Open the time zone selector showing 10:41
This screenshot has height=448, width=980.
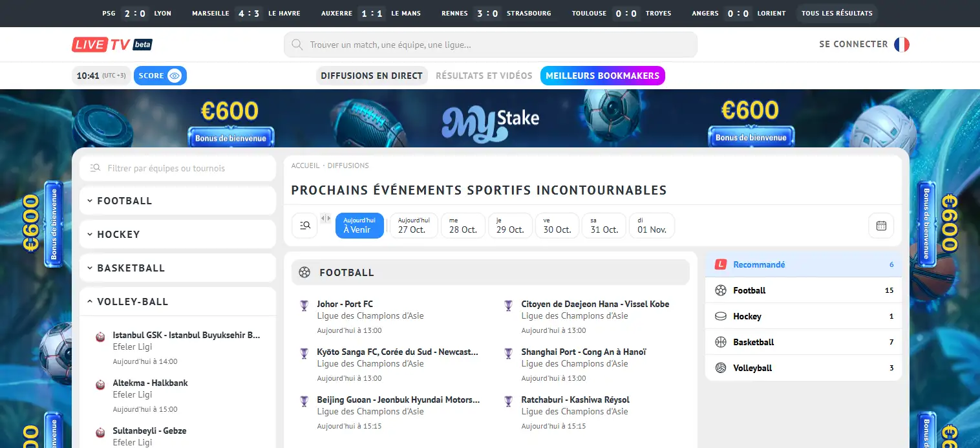tap(101, 76)
